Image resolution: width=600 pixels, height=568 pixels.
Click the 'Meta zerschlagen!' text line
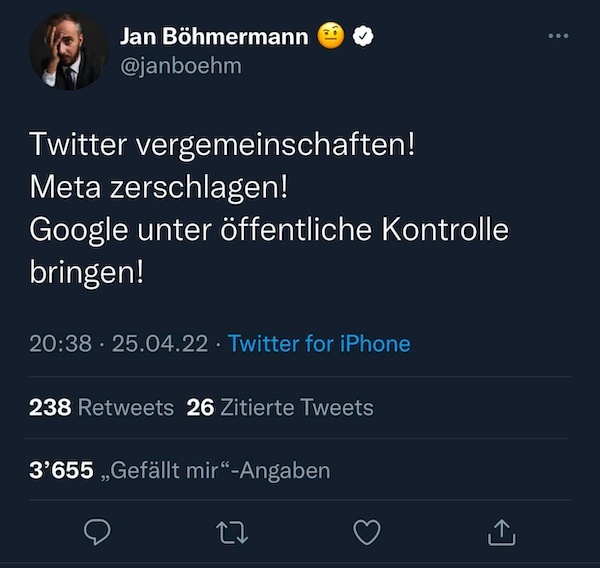pos(159,186)
